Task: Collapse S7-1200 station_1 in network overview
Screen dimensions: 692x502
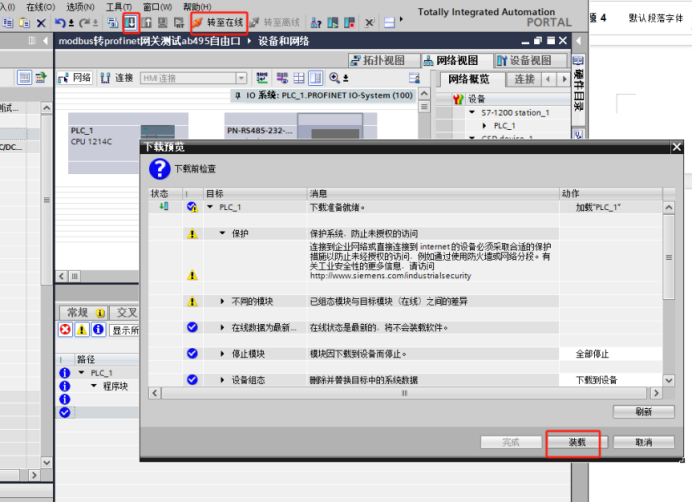Action: pos(472,112)
